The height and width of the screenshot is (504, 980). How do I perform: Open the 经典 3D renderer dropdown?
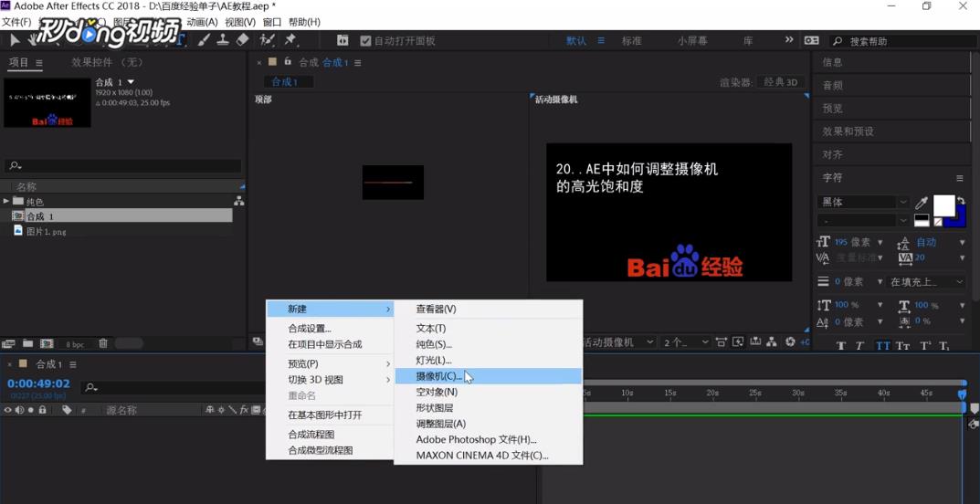tap(781, 82)
